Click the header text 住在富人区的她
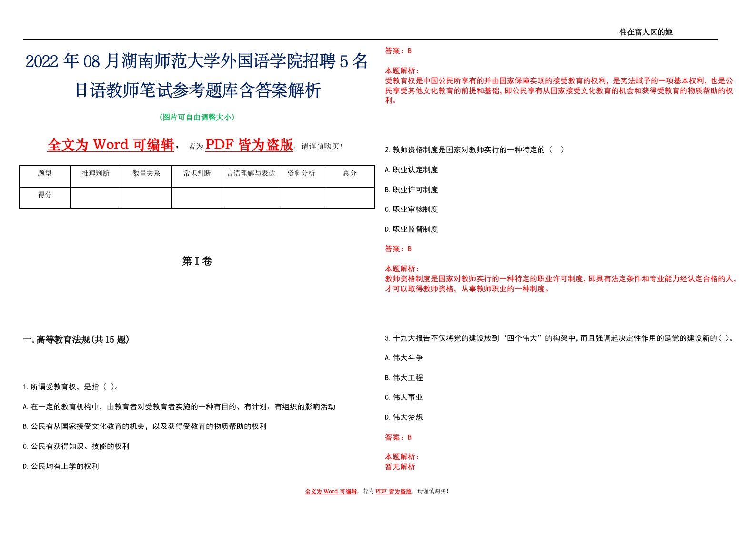This screenshot has width=756, height=534. point(645,32)
